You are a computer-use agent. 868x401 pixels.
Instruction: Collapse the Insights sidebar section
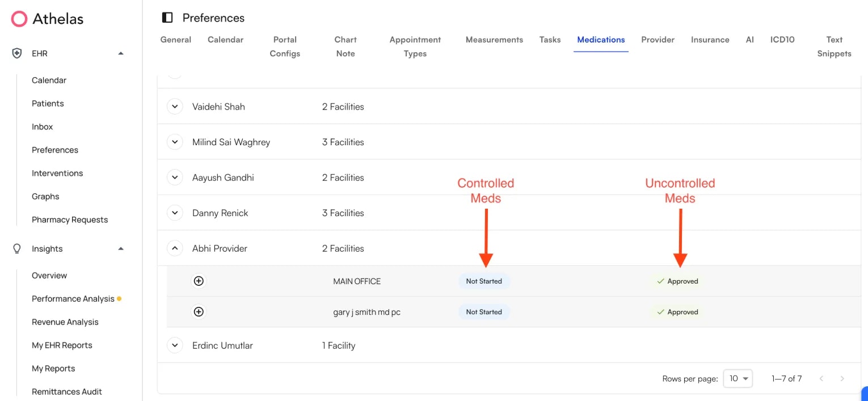tap(120, 248)
